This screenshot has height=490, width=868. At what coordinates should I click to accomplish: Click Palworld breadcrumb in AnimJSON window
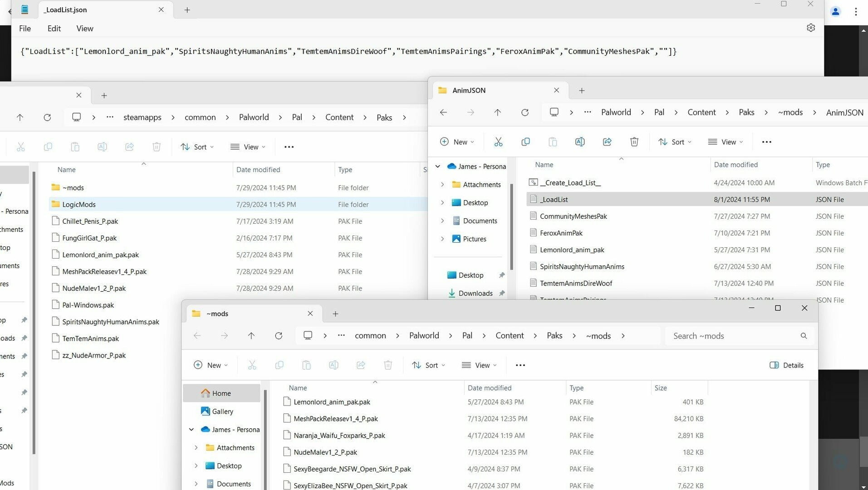coord(616,113)
